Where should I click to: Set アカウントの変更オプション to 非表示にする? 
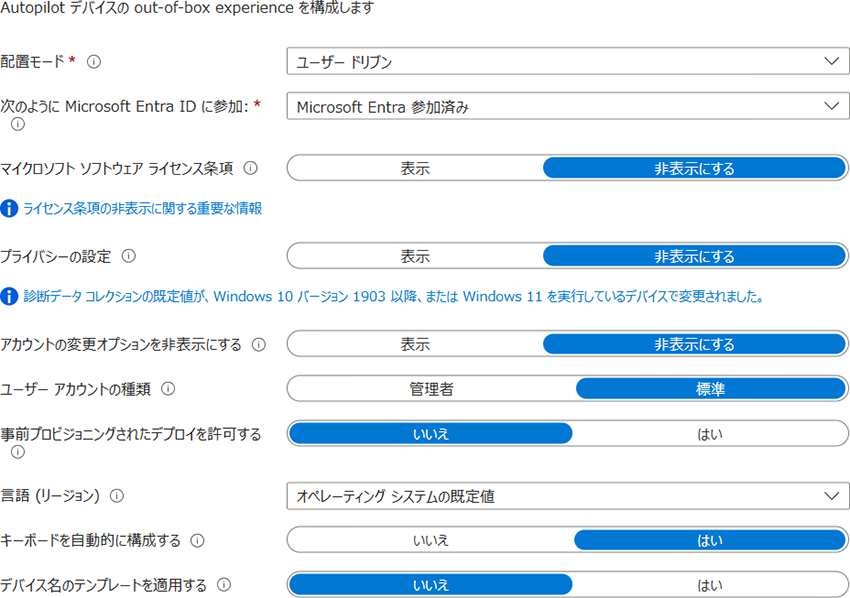point(694,344)
